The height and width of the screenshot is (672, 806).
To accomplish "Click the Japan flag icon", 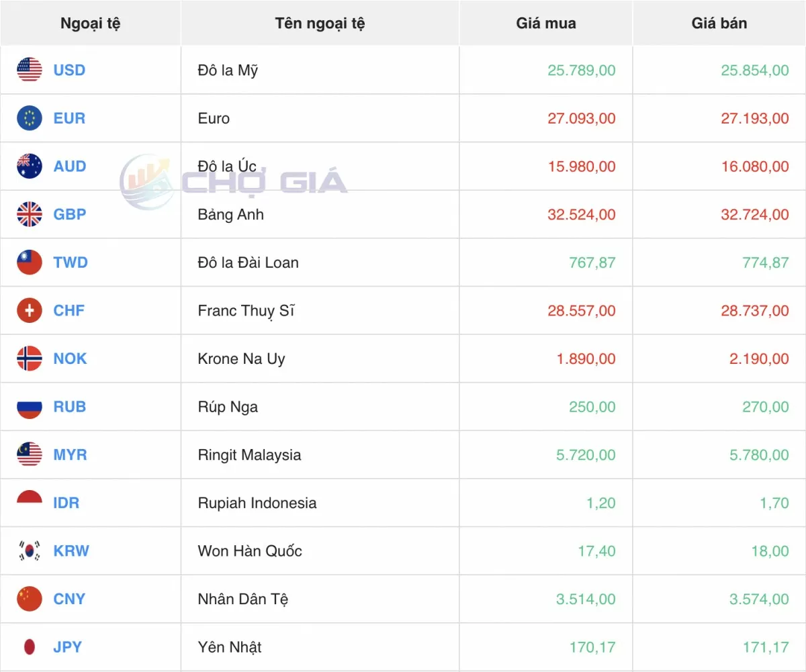I will point(30,647).
